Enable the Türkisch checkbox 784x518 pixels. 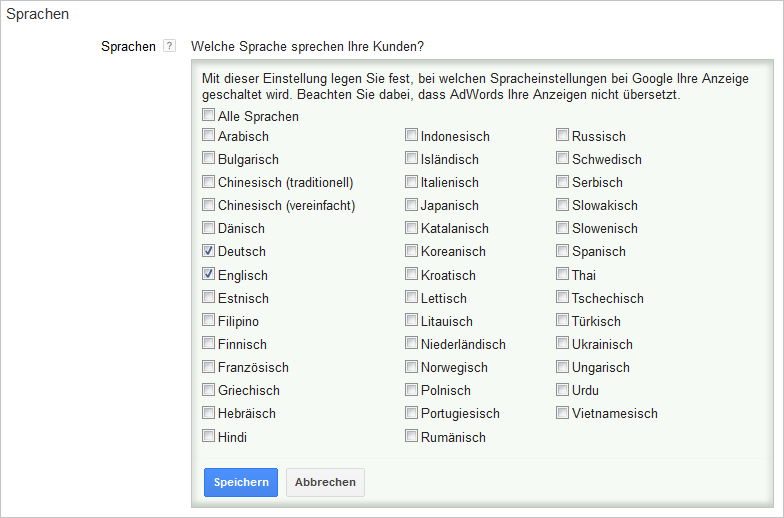click(x=562, y=320)
